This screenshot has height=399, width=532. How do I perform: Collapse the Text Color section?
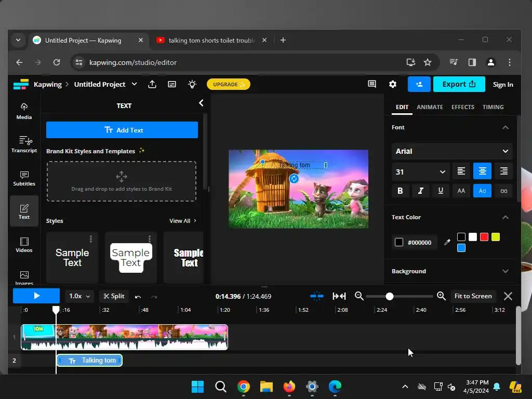[505, 217]
